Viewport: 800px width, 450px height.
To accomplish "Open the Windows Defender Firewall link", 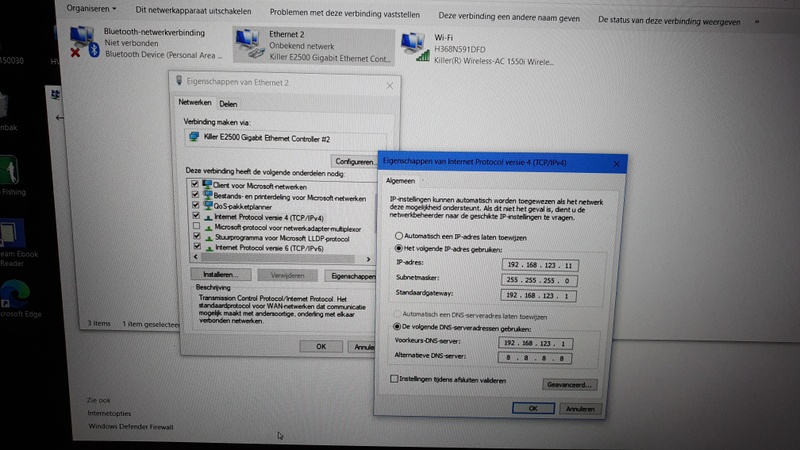I will [x=131, y=427].
